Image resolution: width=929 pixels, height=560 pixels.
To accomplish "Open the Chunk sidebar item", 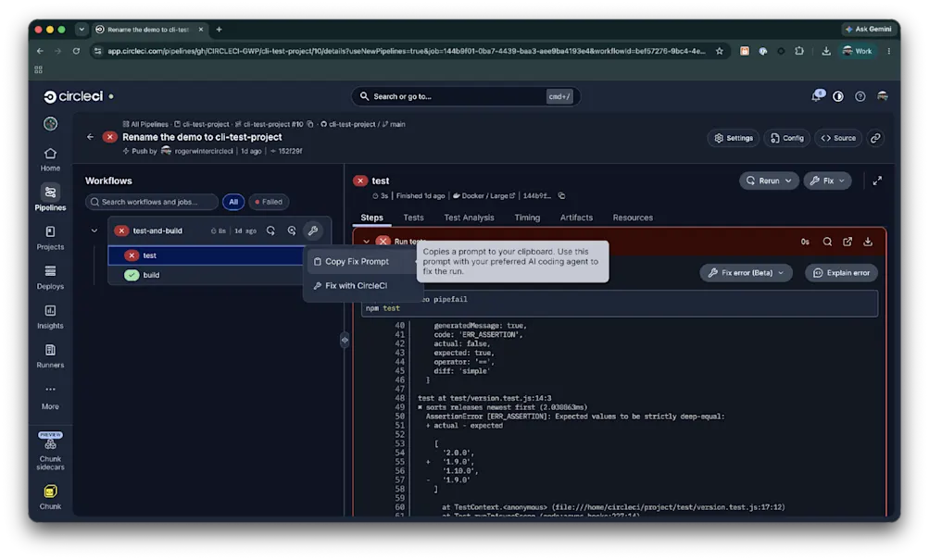I will click(x=50, y=497).
